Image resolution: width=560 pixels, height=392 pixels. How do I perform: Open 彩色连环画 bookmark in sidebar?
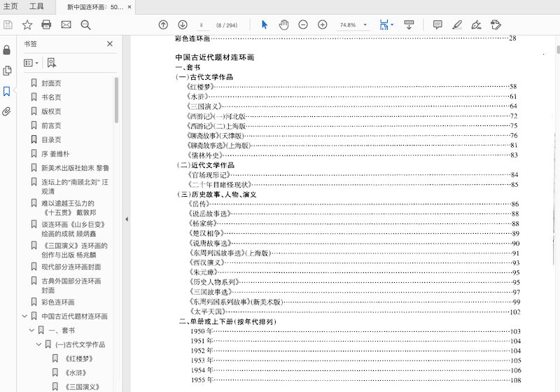click(58, 302)
